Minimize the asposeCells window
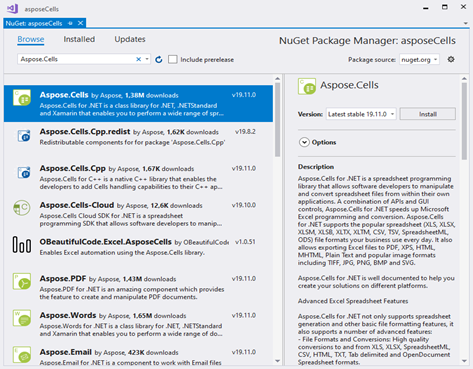This screenshot has height=369, width=473. (x=426, y=8)
